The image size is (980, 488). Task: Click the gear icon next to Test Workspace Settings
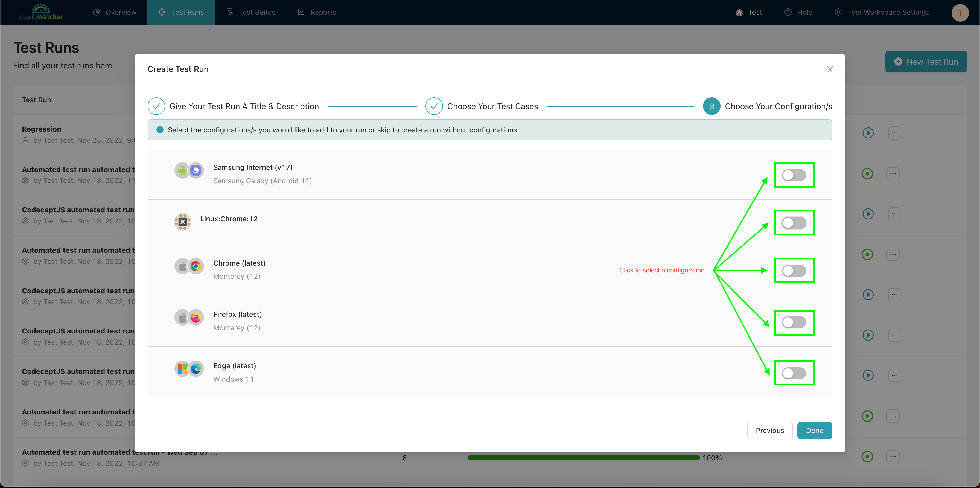click(x=838, y=12)
